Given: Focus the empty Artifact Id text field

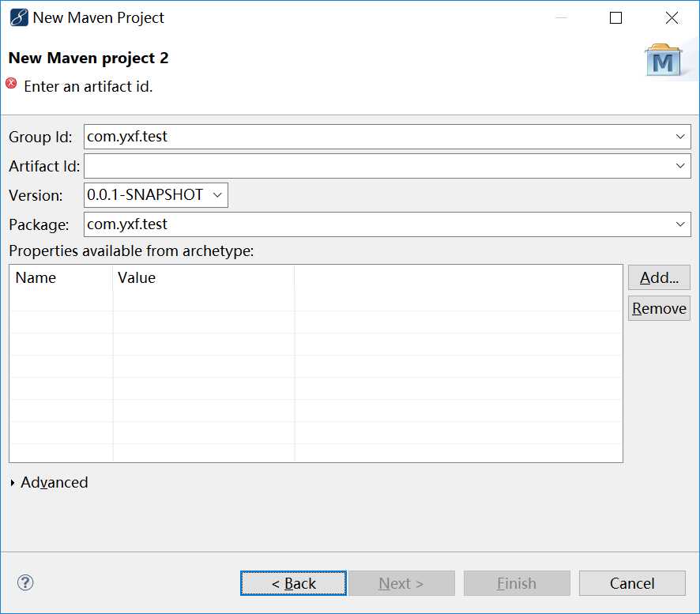Looking at the screenshot, I should click(x=378, y=166).
